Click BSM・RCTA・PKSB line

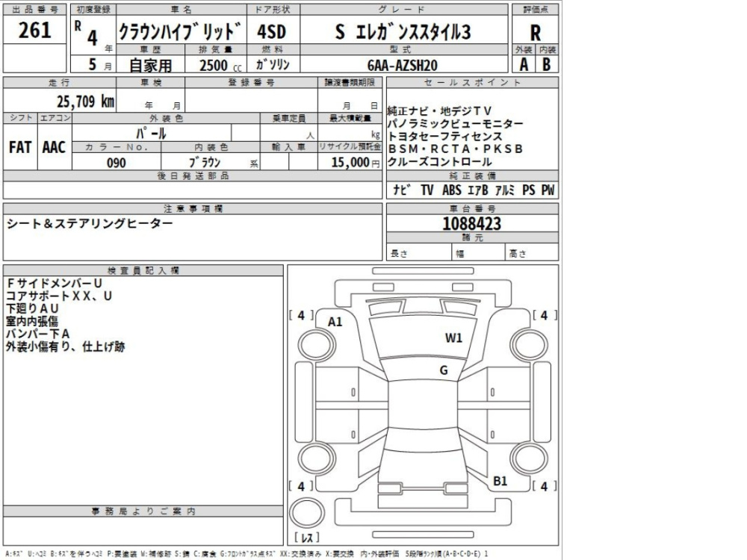(455, 149)
